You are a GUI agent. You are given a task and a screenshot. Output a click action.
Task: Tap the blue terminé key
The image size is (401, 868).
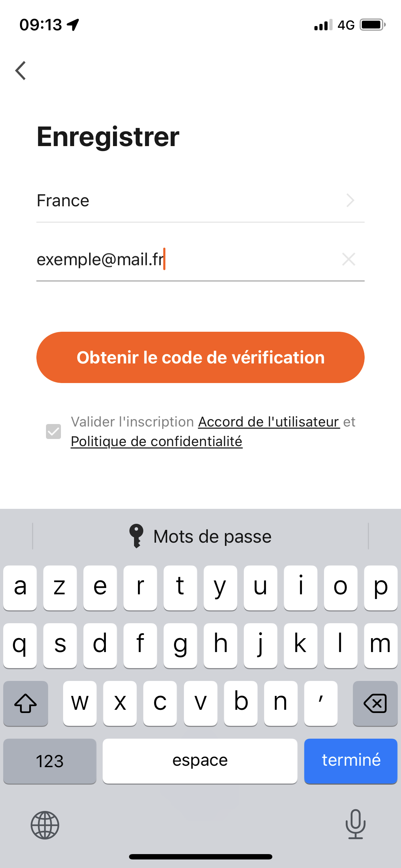click(x=351, y=761)
